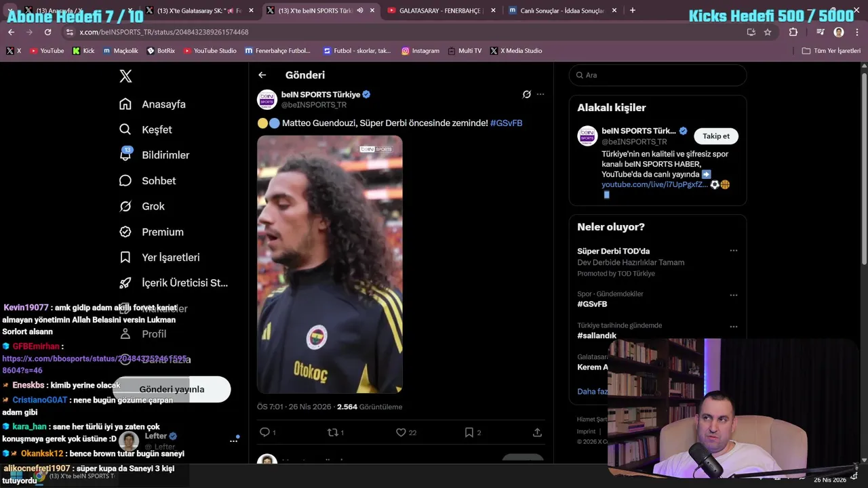Open more options for #GSvFB trend
The width and height of the screenshot is (868, 488).
click(733, 295)
